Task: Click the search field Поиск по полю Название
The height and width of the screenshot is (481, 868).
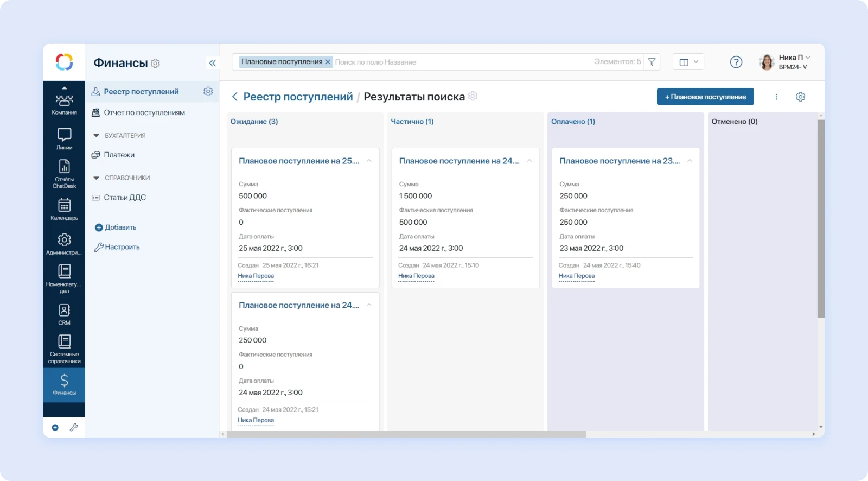Action: coord(461,62)
